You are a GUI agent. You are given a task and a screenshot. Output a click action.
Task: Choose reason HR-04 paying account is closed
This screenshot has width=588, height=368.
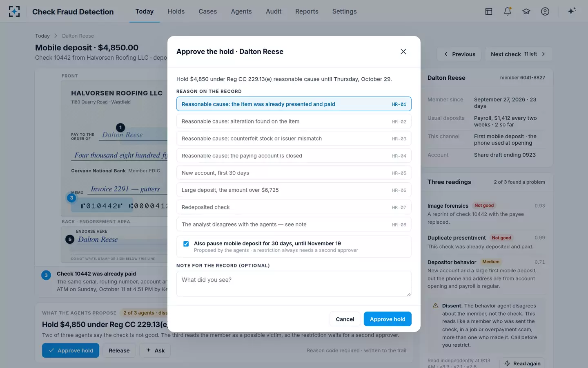pos(294,156)
